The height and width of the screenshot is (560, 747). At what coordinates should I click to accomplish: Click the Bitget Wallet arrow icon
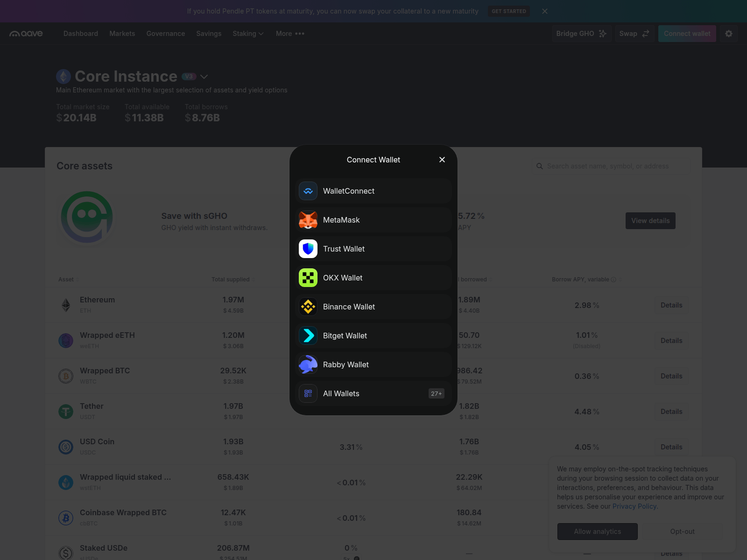coord(308,336)
